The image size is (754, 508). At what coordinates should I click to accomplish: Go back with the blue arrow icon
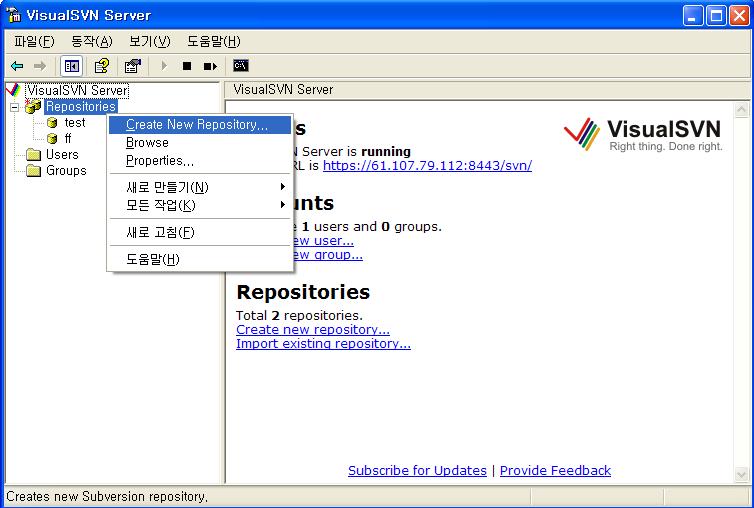click(x=17, y=66)
